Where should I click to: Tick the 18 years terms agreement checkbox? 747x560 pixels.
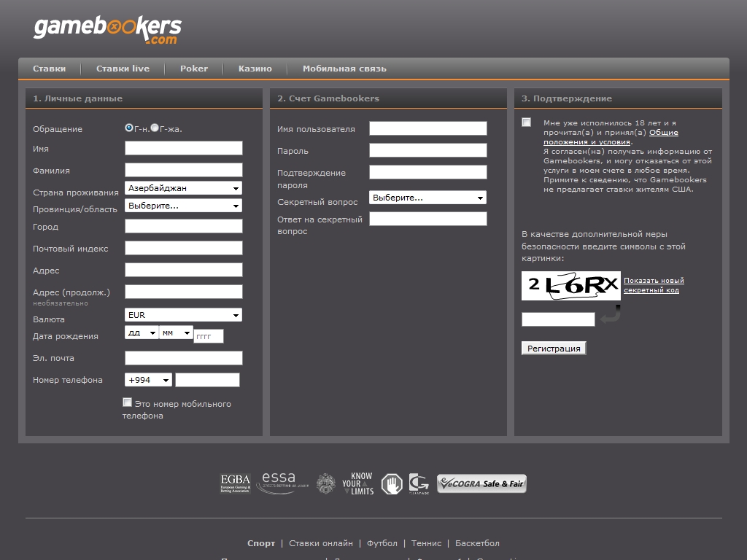tap(527, 122)
